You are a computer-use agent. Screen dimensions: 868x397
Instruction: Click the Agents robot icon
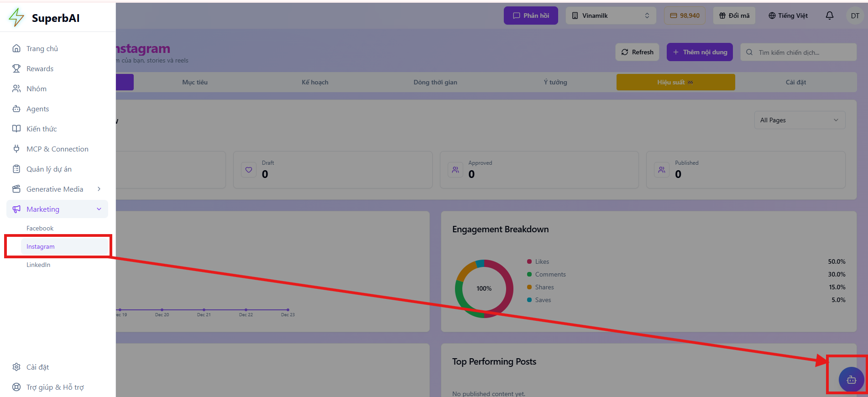(16, 109)
